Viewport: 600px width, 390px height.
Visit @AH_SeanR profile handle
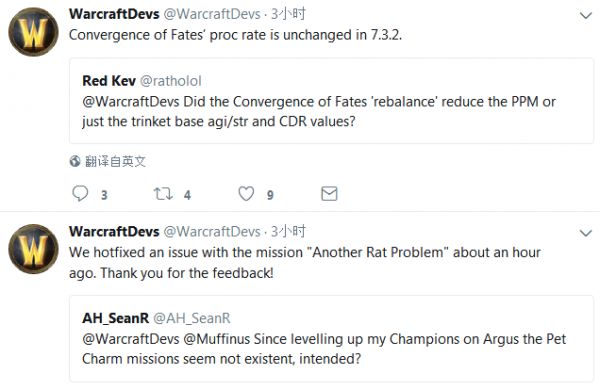coord(192,318)
